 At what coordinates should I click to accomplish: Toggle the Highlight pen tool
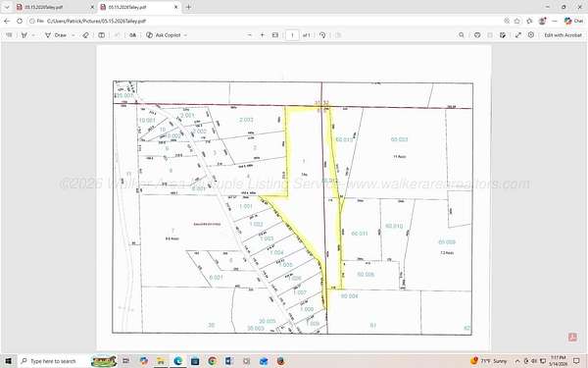click(x=24, y=35)
